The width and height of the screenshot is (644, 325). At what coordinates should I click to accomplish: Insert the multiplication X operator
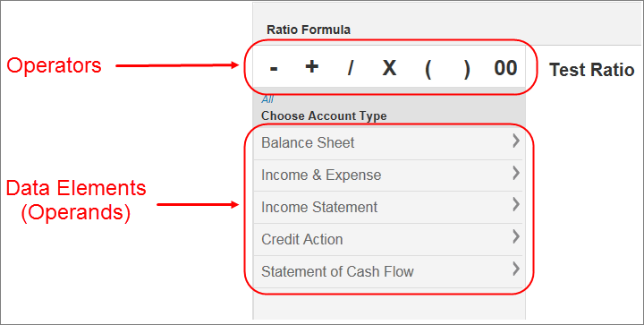tap(389, 67)
